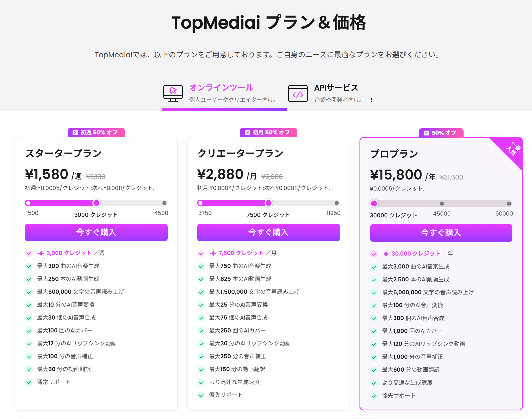Click the code icon beside APIサービス
This screenshot has width=532, height=419.
[x=298, y=94]
